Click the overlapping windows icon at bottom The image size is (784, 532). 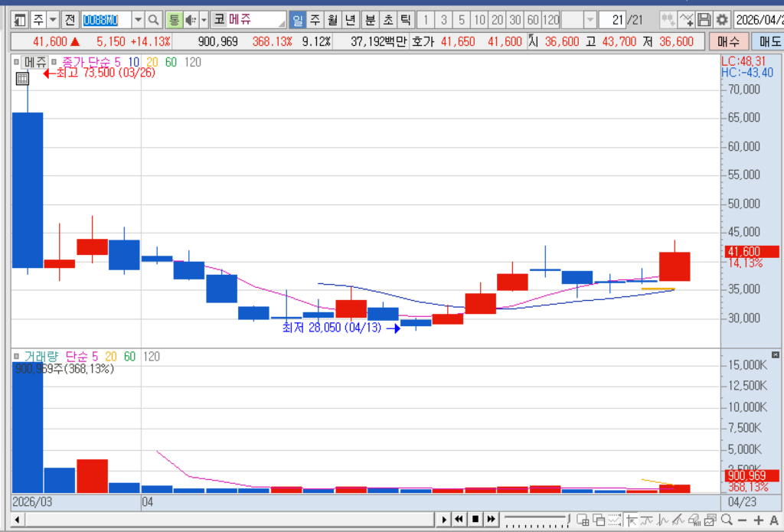(x=599, y=520)
